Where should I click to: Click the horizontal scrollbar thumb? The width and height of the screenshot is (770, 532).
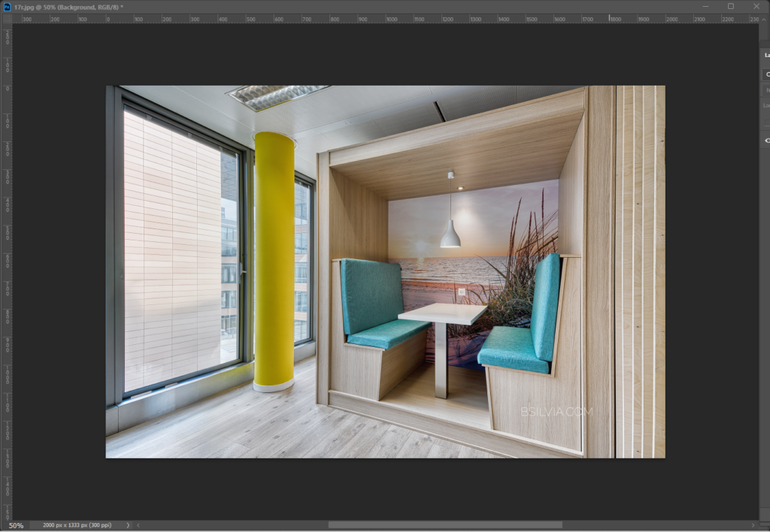(x=445, y=525)
